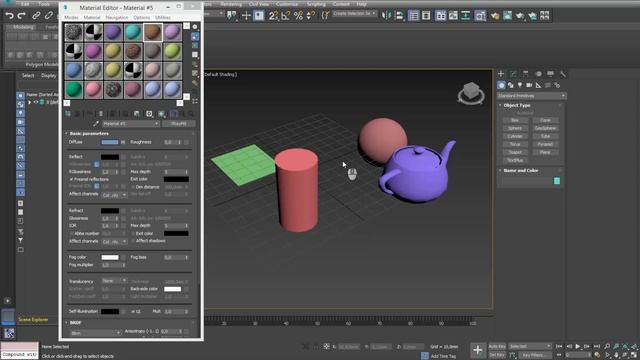Click the Sample Type sphere icon
The width and height of the screenshot is (640, 360).
pos(195,27)
